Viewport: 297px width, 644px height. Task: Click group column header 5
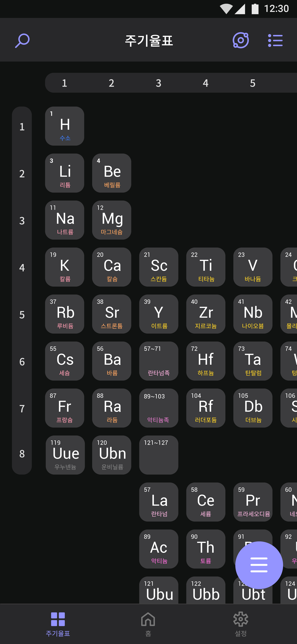click(x=253, y=83)
